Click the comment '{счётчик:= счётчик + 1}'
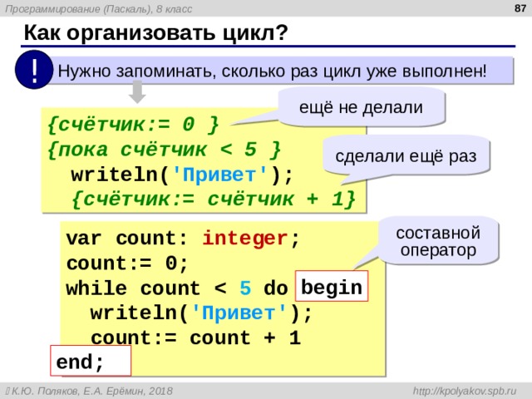Image resolution: width=532 pixels, height=399 pixels. pos(214,199)
